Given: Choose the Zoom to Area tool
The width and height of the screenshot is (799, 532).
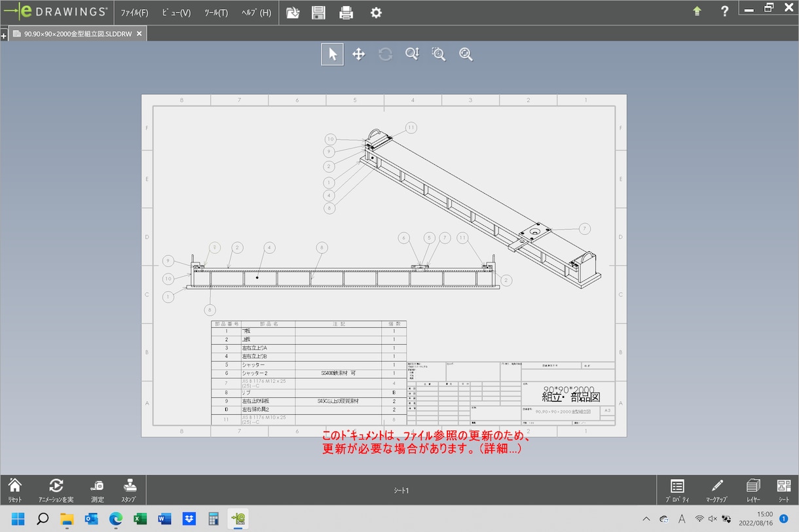Looking at the screenshot, I should coord(439,54).
